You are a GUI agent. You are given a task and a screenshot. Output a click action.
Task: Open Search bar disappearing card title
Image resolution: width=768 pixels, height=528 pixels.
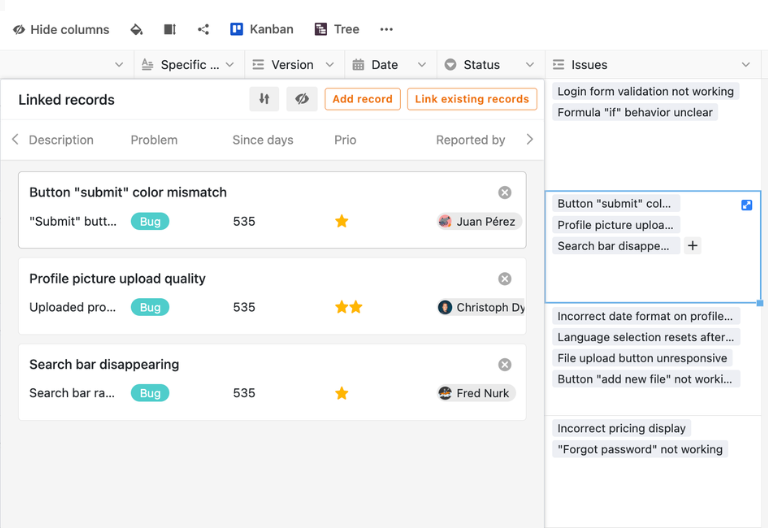104,364
